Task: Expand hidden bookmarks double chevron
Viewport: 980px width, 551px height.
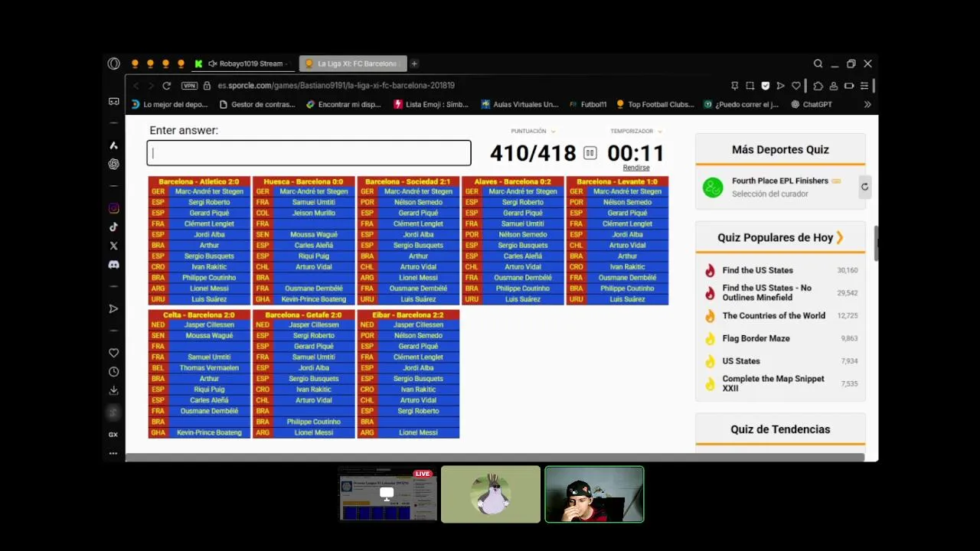Action: pyautogui.click(x=867, y=104)
